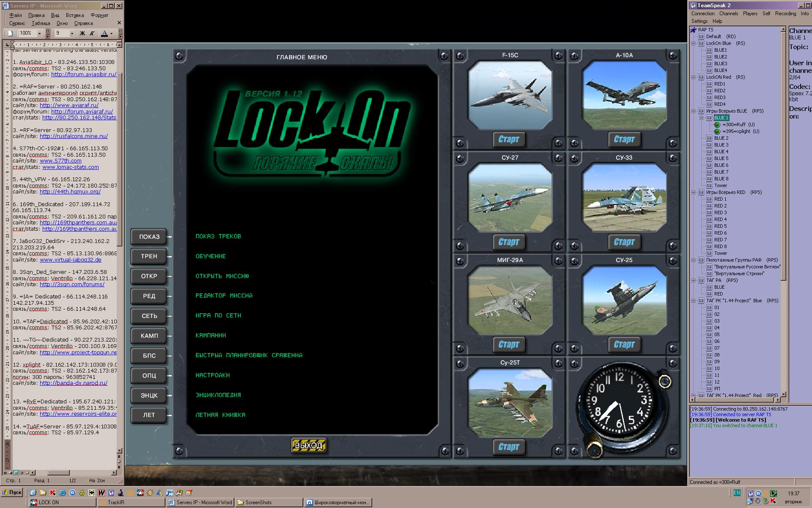Screen dimensions: 812x508
Task: Click Старт under the СУ-27
Action: [x=509, y=242]
